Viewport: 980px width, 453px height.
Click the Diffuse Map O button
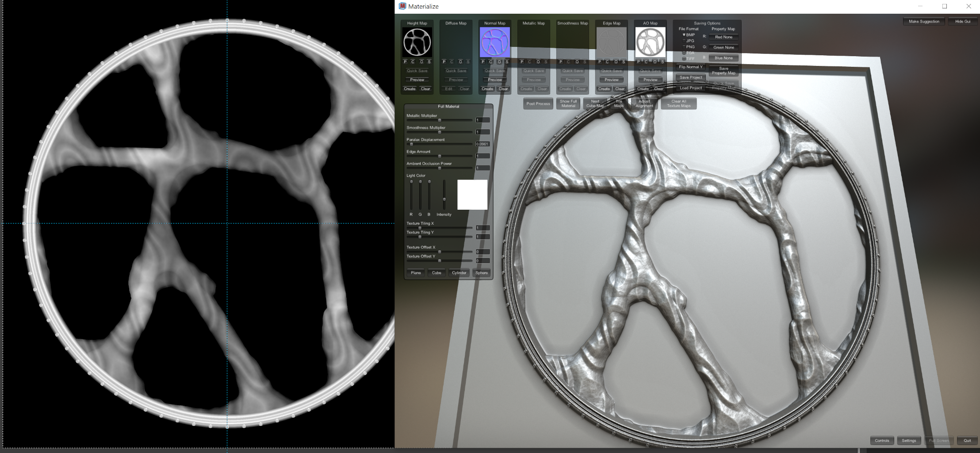(x=460, y=62)
